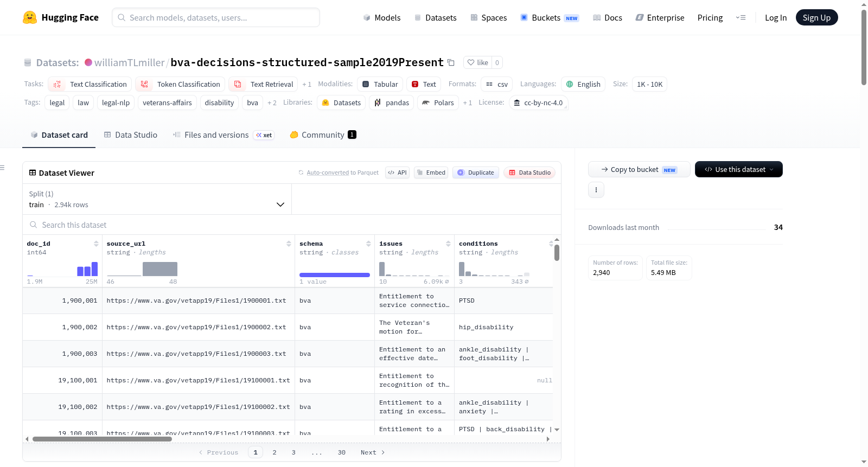This screenshot has height=467, width=868.
Task: Select the Tabular modality tag
Action: pyautogui.click(x=380, y=84)
